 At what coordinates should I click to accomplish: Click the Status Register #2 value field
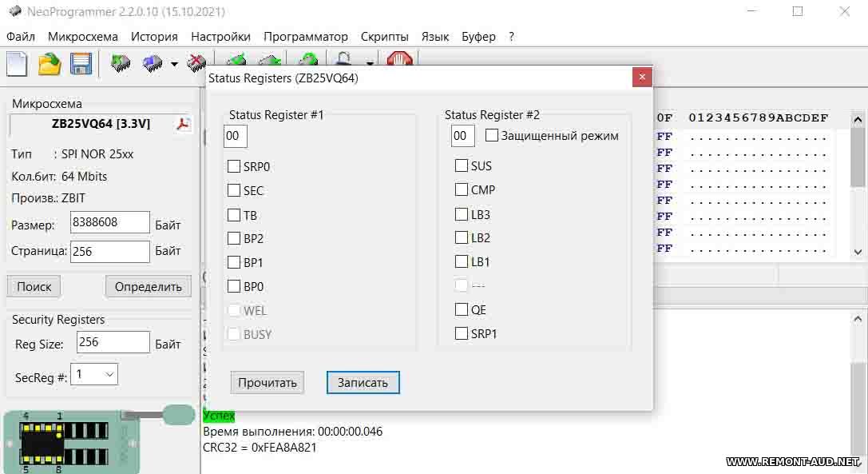(x=462, y=136)
